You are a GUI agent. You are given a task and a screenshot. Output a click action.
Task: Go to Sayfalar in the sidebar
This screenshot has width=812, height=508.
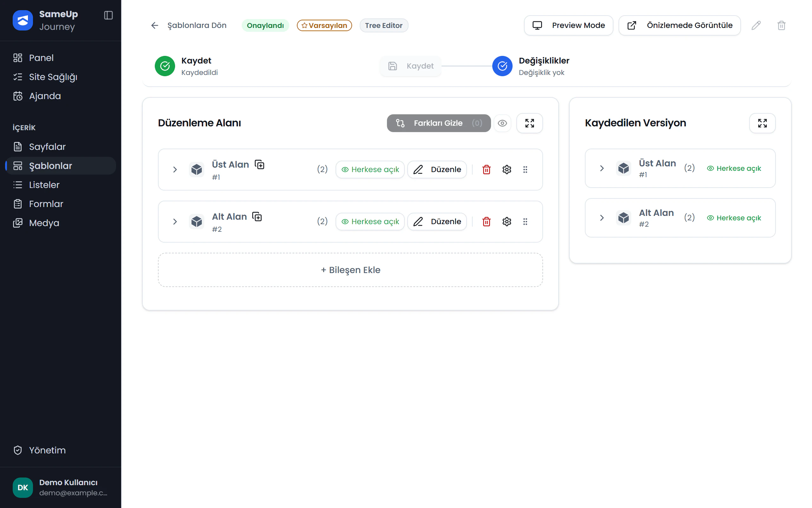[x=60, y=147]
